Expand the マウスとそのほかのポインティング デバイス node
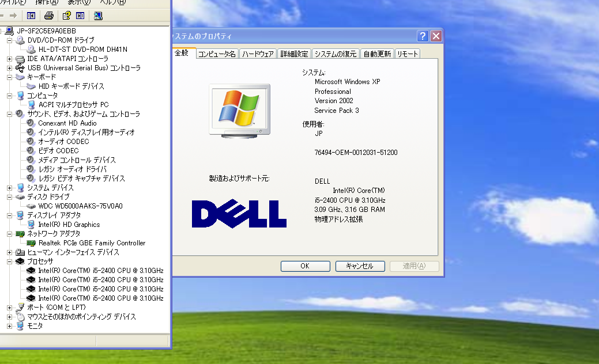 9,317
